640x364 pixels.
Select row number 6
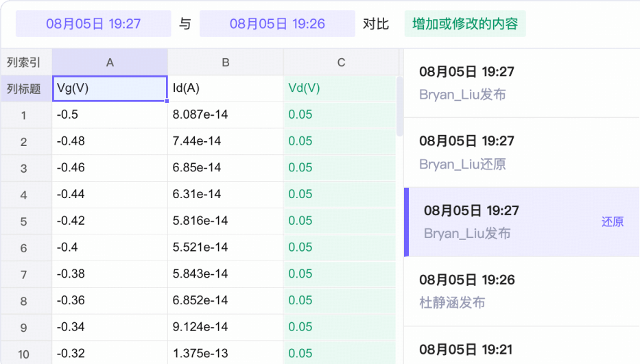tap(26, 247)
